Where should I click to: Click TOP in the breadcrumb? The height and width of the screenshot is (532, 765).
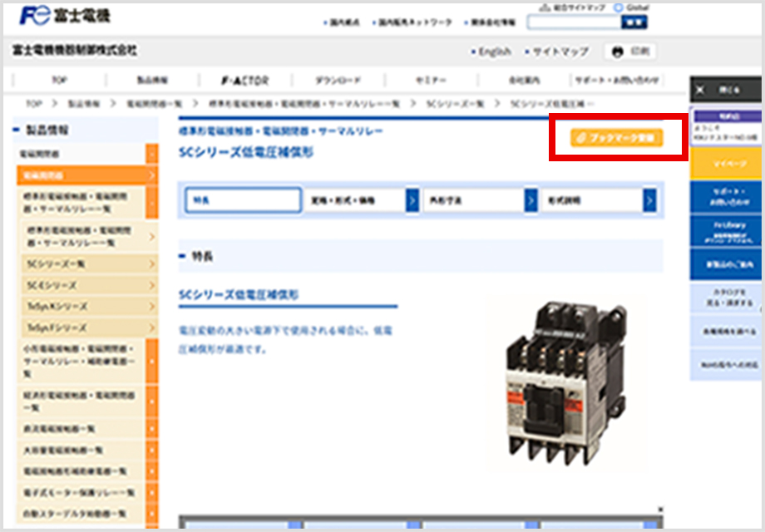click(33, 104)
